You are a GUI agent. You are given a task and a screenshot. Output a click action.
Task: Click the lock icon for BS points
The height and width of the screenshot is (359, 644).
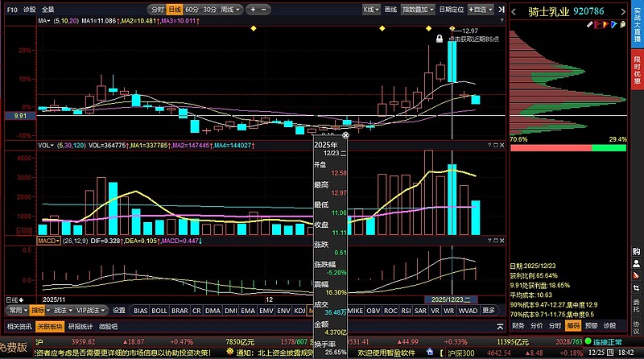(440, 39)
